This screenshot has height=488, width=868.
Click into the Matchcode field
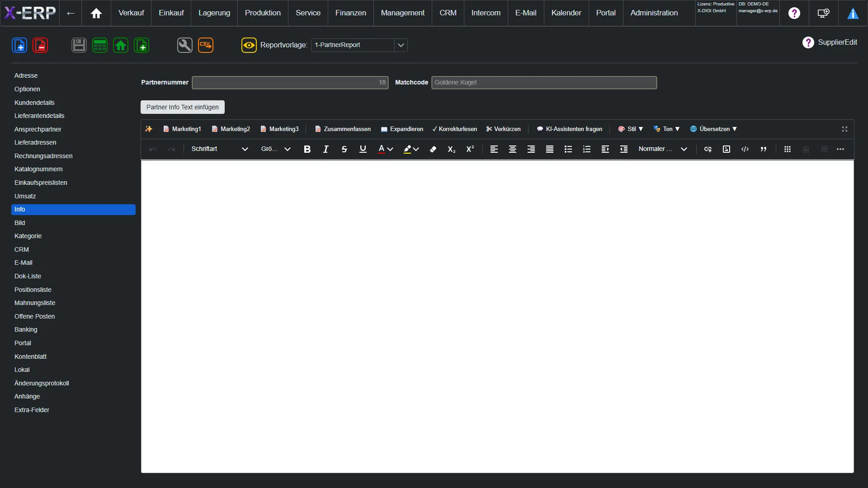click(544, 83)
